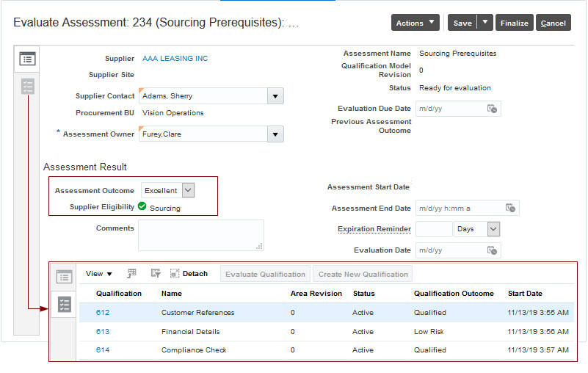Viewport: 588px width, 373px height.
Task: Select the overview icon in lower side panel
Action: (64, 277)
